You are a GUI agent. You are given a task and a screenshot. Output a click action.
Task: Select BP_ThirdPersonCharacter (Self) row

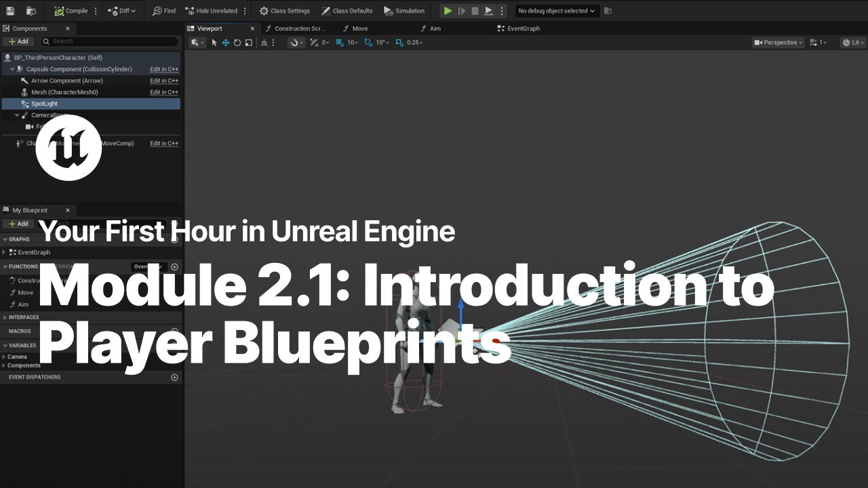[92, 58]
